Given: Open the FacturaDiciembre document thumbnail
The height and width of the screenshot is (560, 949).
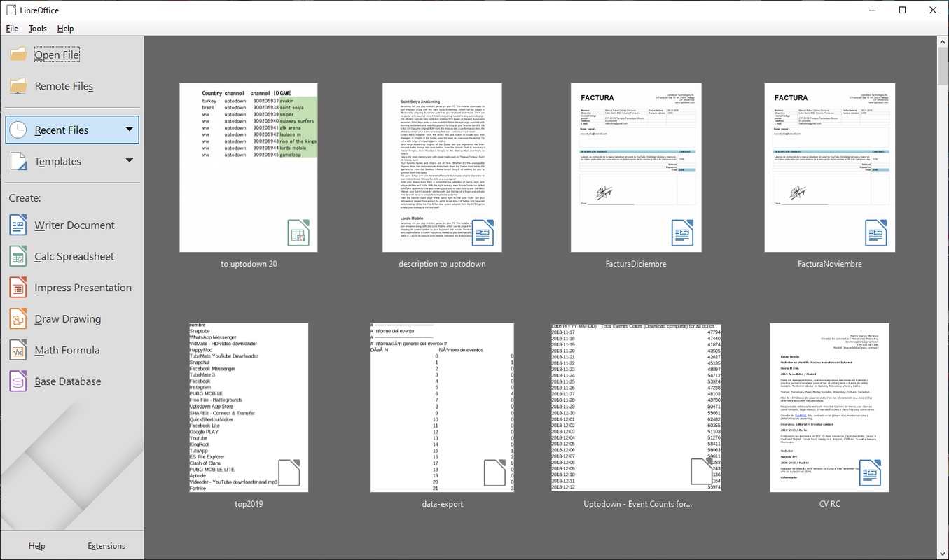Looking at the screenshot, I should point(636,168).
